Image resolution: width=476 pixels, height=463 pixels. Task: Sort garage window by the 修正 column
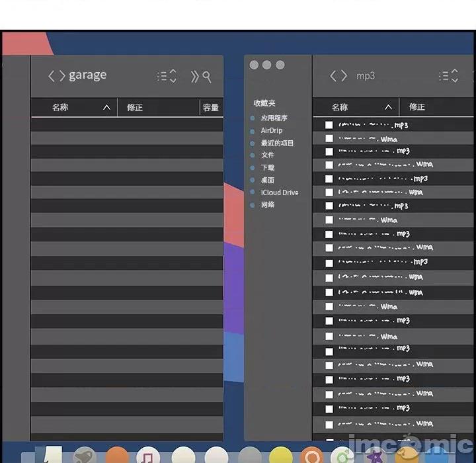(135, 107)
